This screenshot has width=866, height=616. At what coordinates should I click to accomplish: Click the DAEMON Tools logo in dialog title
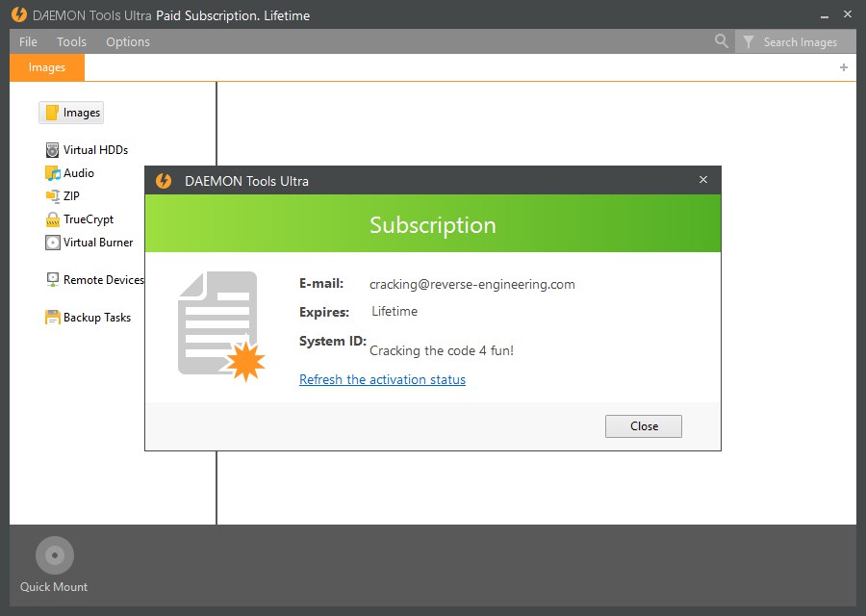coord(164,181)
